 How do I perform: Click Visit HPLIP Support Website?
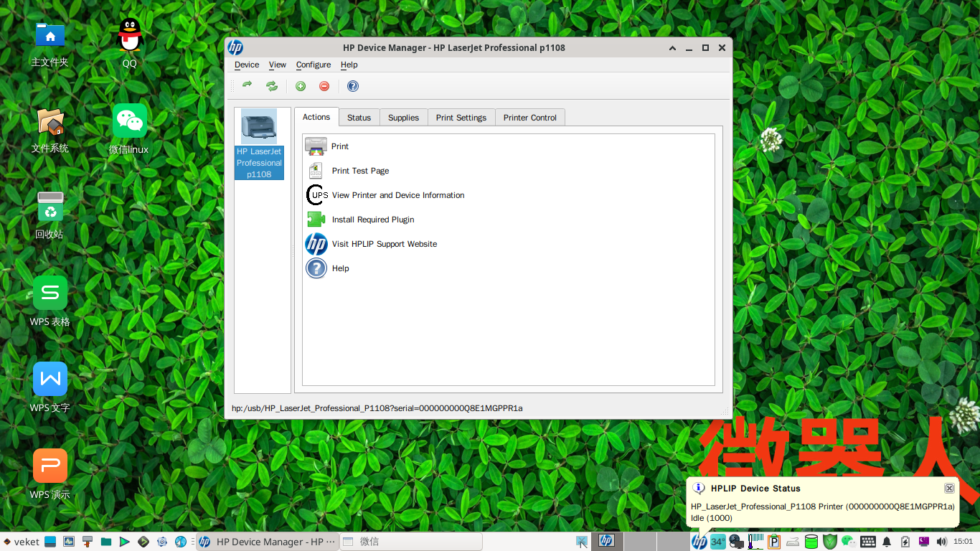tap(385, 244)
